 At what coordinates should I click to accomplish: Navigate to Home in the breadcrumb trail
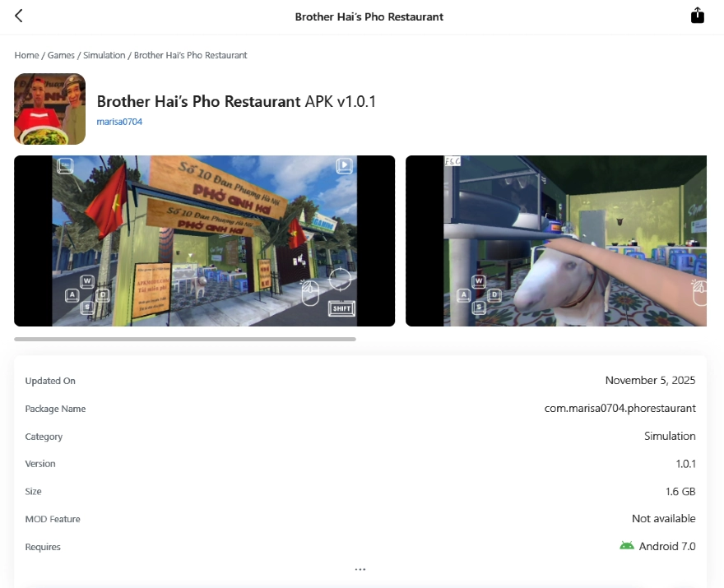point(26,55)
